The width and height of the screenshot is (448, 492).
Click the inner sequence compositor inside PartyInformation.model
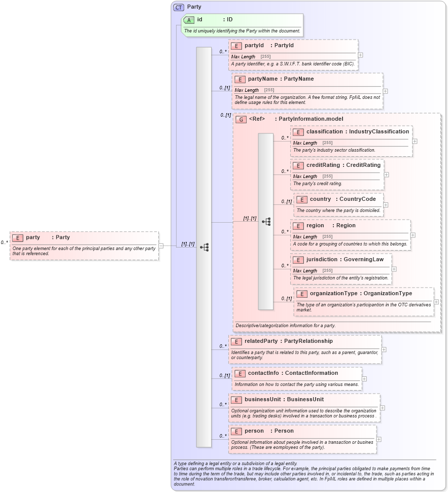pyautogui.click(x=266, y=222)
